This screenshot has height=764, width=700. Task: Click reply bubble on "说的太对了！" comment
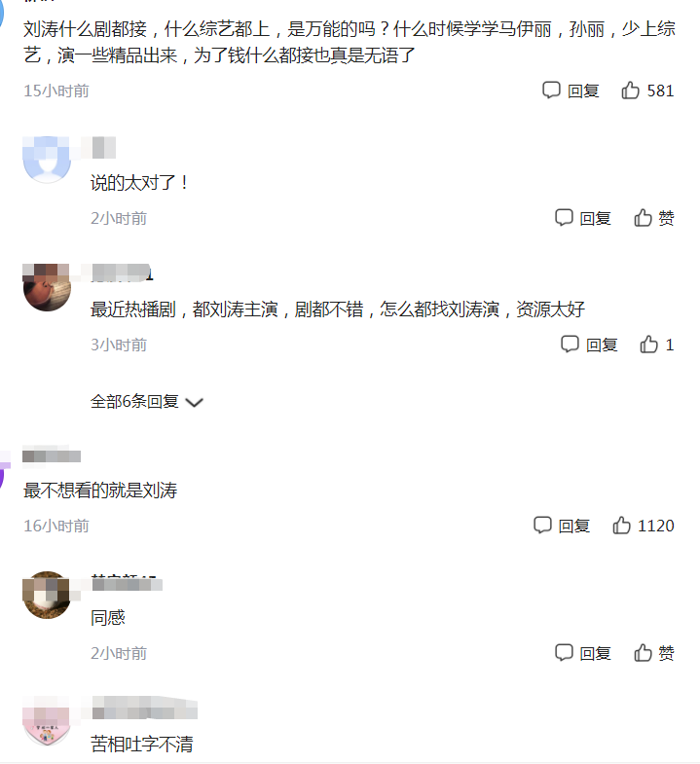pos(564,218)
